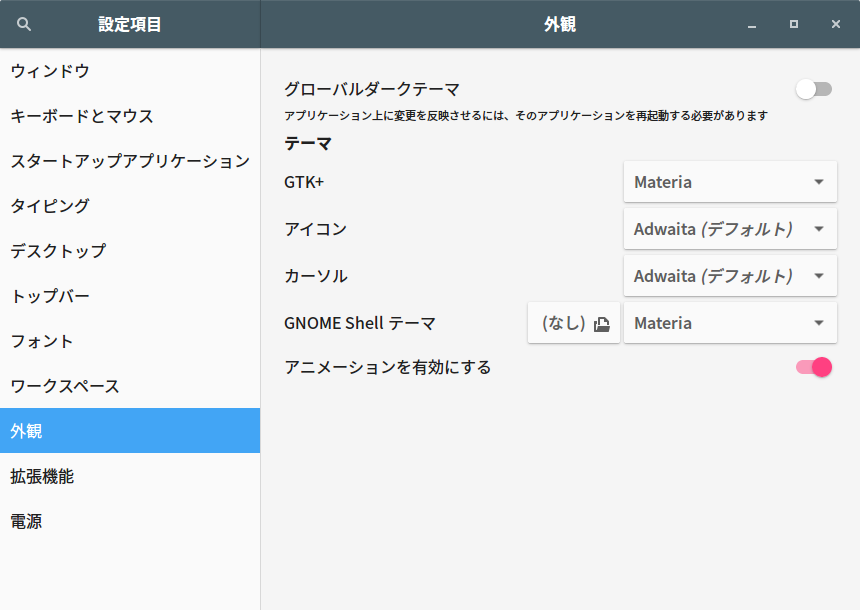
Task: Select ウィンドウ in the sidebar
Action: [x=130, y=71]
